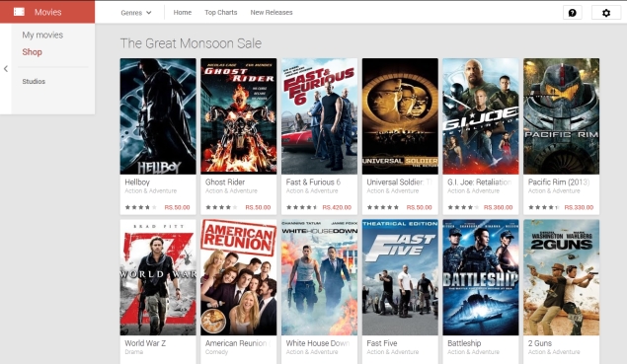
Task: Open Top Charts tab
Action: (x=221, y=13)
